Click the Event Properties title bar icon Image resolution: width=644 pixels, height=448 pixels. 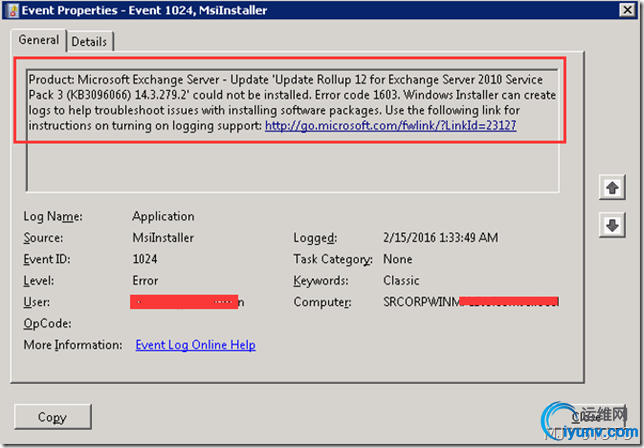point(13,10)
